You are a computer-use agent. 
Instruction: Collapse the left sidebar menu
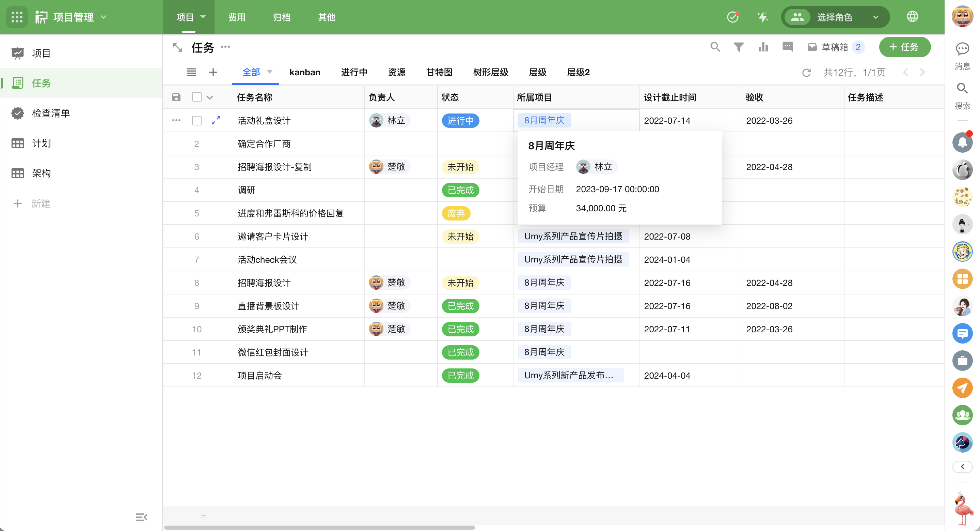pos(141,517)
